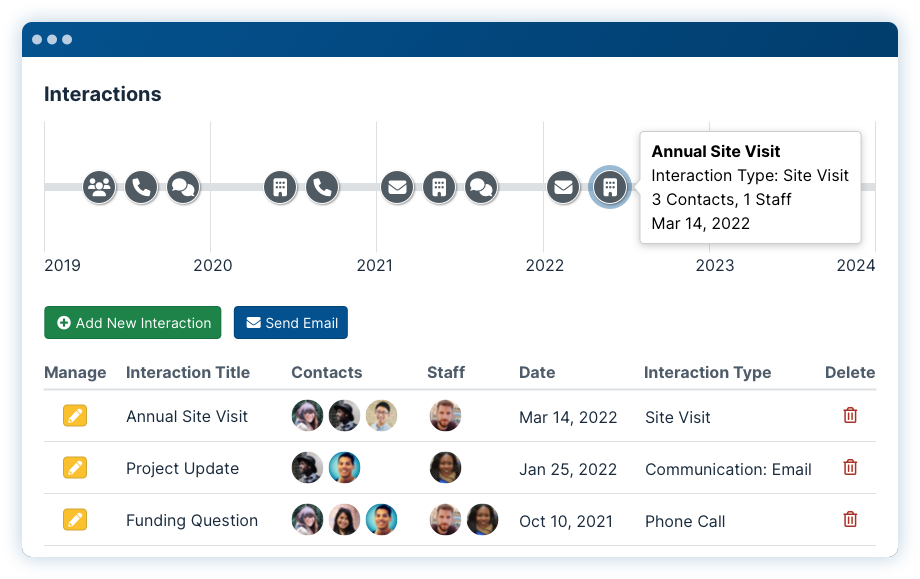Edit the Project Update interaction
The image size is (920, 579).
tap(75, 468)
